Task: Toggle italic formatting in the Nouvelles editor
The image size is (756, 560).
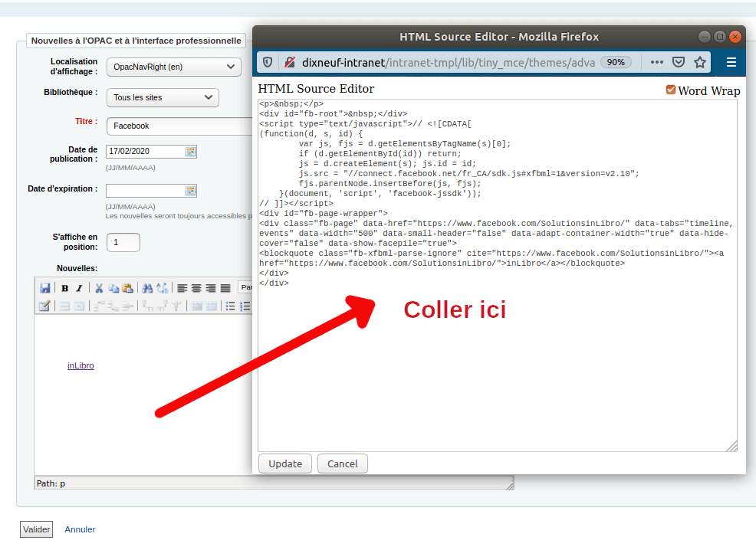Action: pos(79,288)
